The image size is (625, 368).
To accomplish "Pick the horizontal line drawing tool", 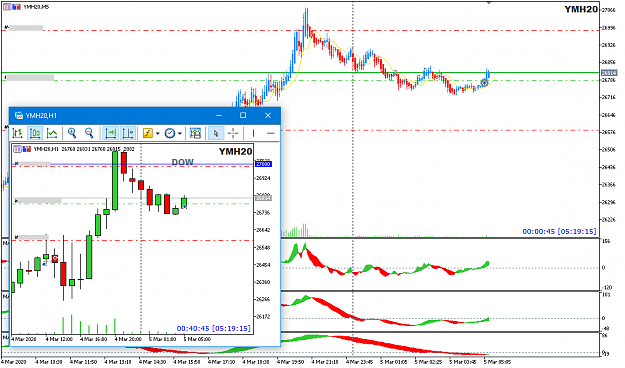I will point(271,133).
